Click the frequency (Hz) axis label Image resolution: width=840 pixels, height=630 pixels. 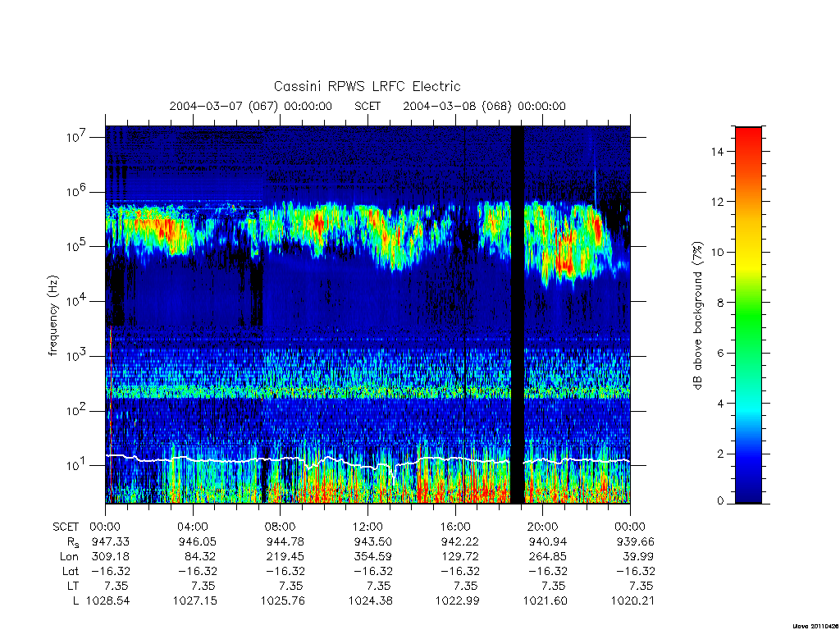pyautogui.click(x=52, y=315)
